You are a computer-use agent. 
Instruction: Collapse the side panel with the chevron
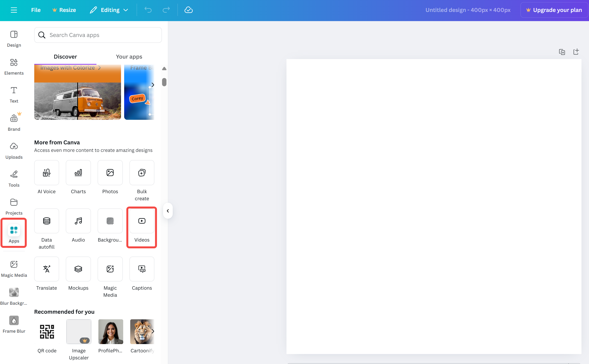point(168,210)
